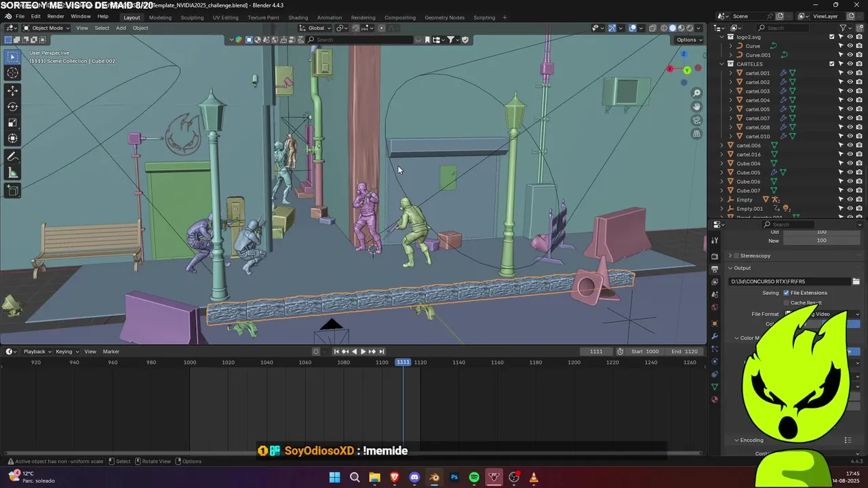868x488 pixels.
Task: Open the viewport Add menu
Action: click(121, 28)
